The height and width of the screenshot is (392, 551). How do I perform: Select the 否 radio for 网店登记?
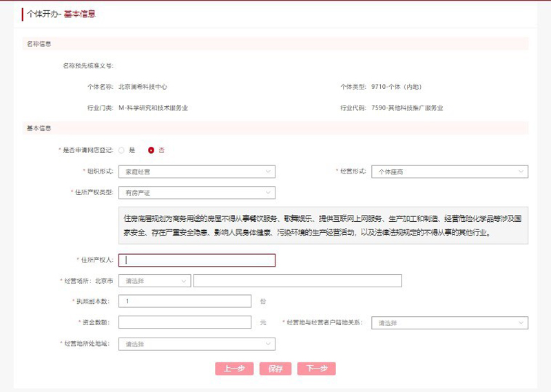pos(151,149)
